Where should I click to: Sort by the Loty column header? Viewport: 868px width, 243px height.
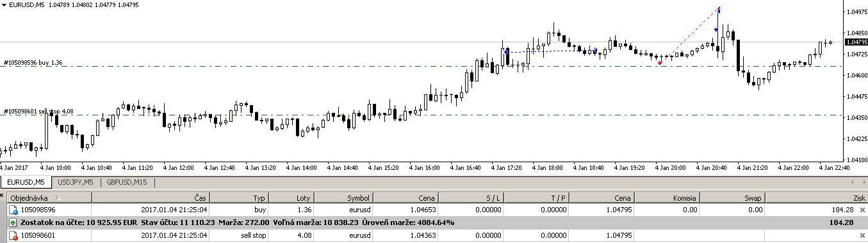[x=291, y=198]
